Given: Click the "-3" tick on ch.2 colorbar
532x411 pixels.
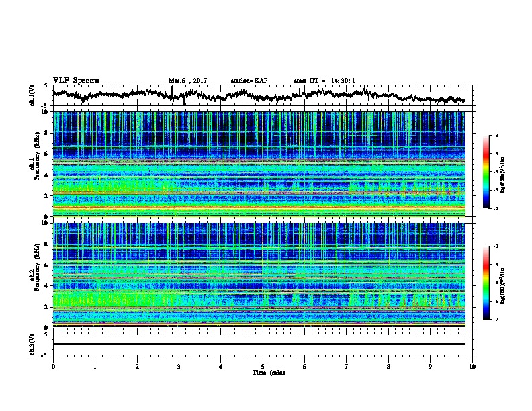Looking at the screenshot, I should click(x=495, y=246).
